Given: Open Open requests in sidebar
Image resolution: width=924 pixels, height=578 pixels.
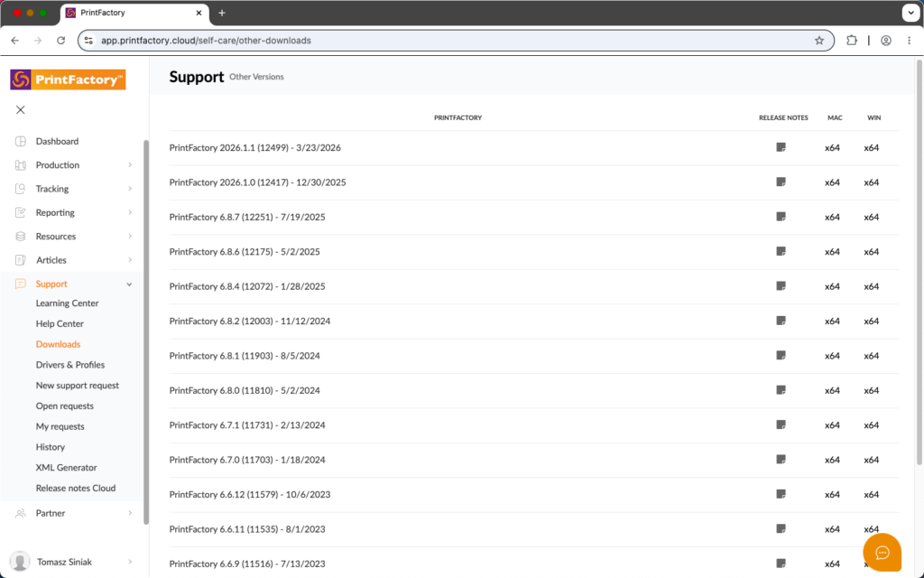Looking at the screenshot, I should 64,406.
